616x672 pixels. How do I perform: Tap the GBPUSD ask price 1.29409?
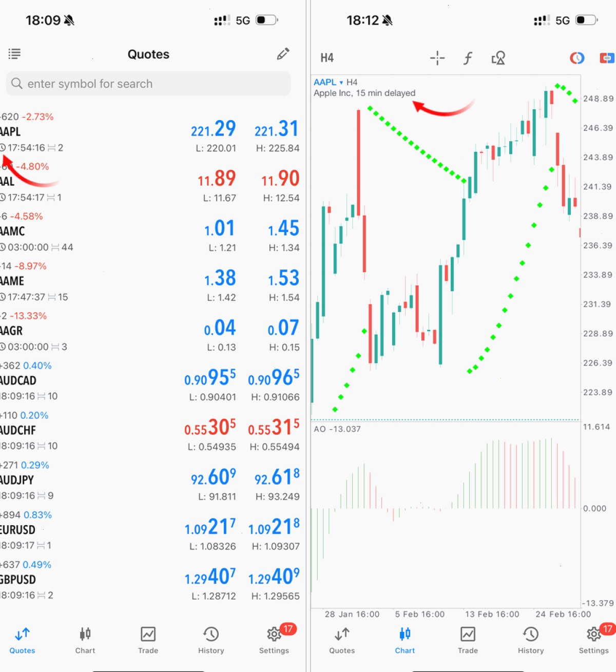click(x=274, y=577)
